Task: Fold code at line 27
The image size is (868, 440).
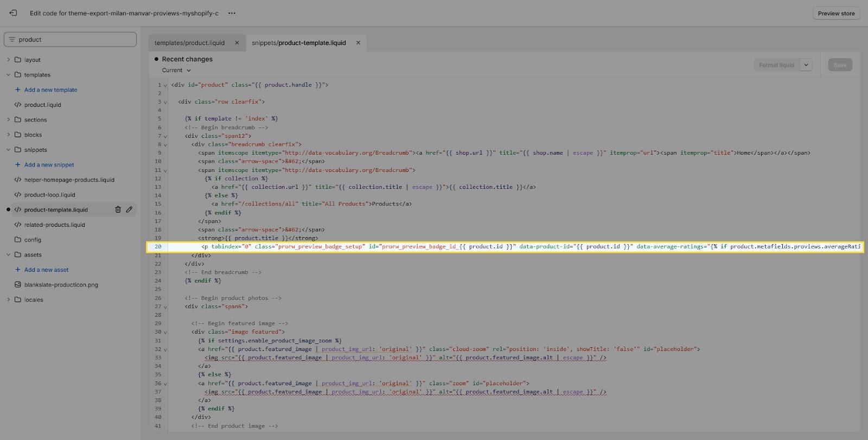Action: point(165,307)
